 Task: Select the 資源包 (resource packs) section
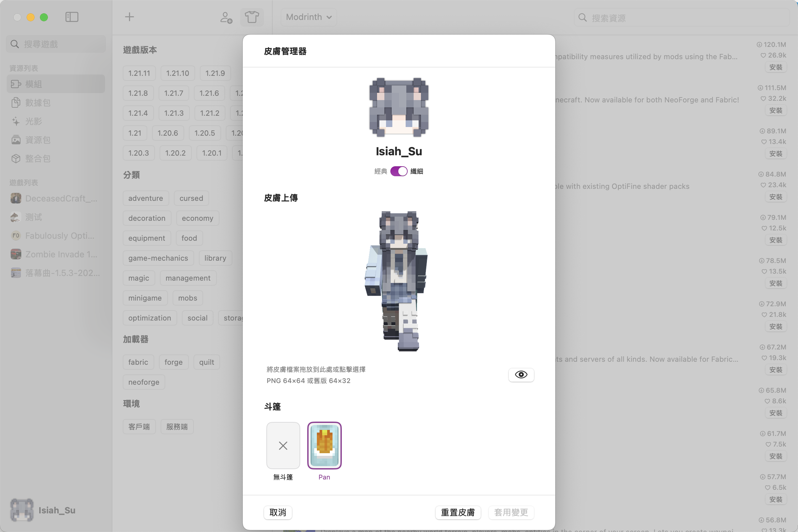[37, 140]
